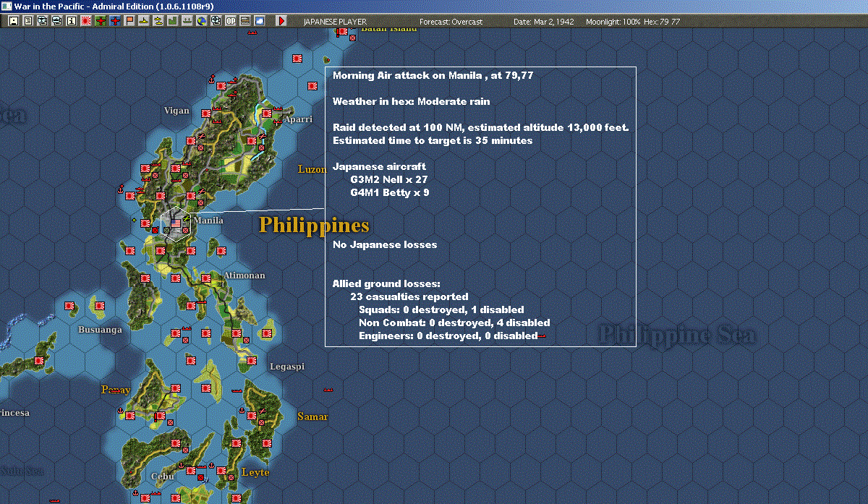Screen dimensions: 868x504
Task: Click the 'Date: Mar 2, 1942' status text
Action: pyautogui.click(x=543, y=22)
